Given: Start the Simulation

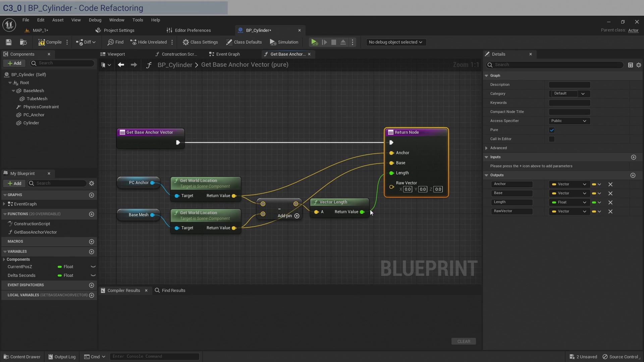Looking at the screenshot, I should point(284,42).
